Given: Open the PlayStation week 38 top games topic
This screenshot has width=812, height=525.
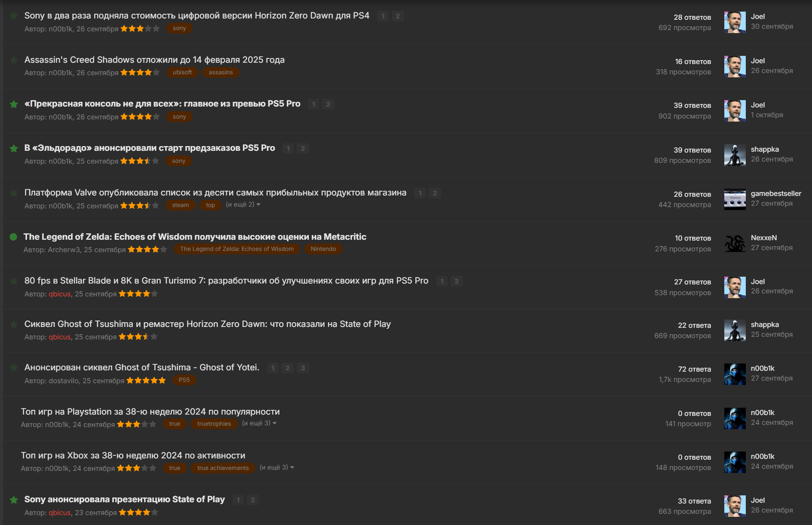Looking at the screenshot, I should [150, 412].
